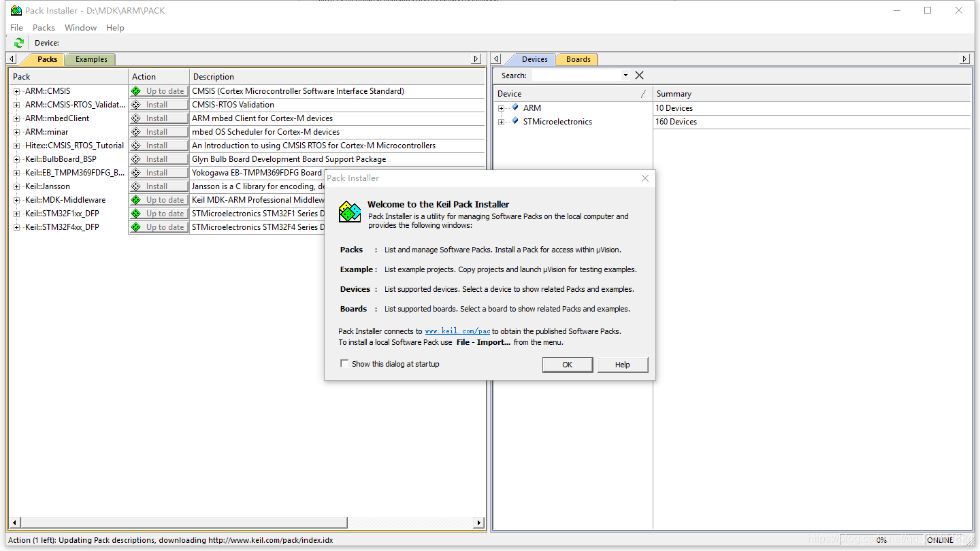Expand the Hitex::CMSIS_RTOS_Tutorial tree node
The width and height of the screenshot is (980, 551).
click(x=17, y=146)
